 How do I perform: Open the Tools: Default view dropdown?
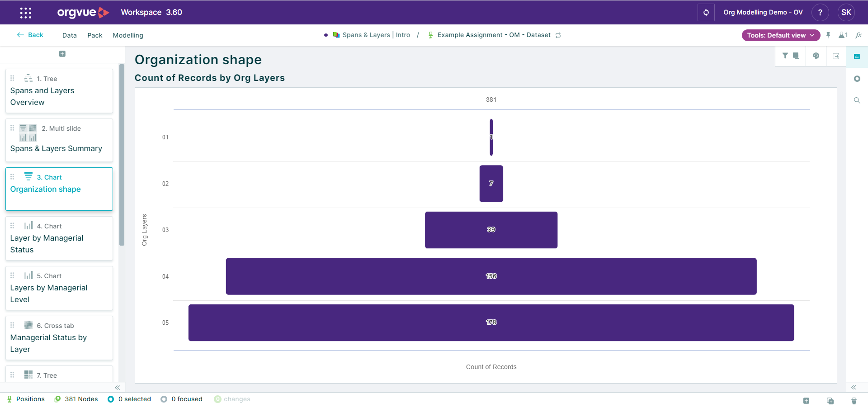(781, 35)
